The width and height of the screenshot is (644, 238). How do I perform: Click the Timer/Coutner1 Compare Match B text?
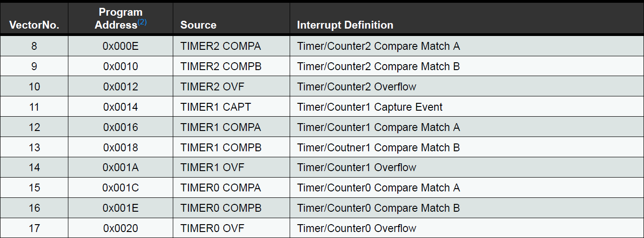coord(378,148)
